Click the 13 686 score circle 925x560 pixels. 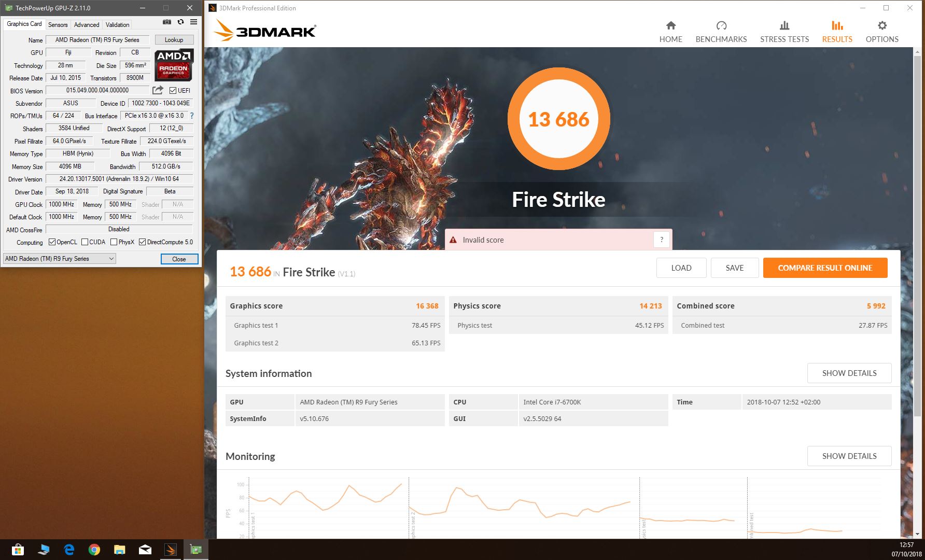(558, 119)
